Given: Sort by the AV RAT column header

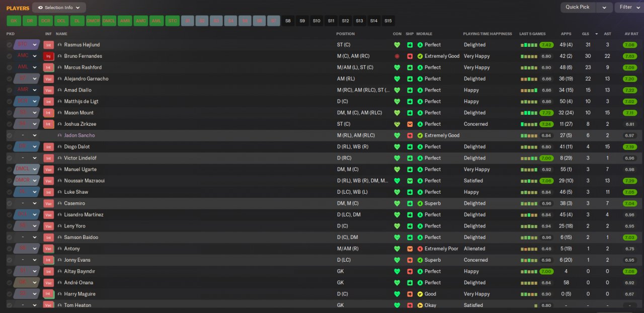Looking at the screenshot, I should [x=631, y=34].
